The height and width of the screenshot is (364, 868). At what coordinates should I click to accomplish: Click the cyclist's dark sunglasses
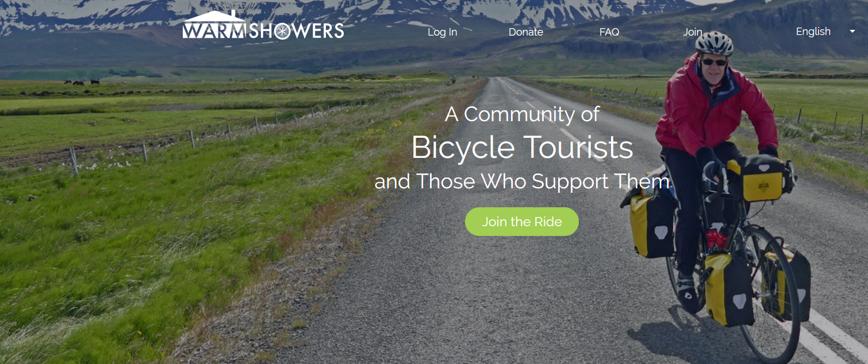tap(714, 62)
